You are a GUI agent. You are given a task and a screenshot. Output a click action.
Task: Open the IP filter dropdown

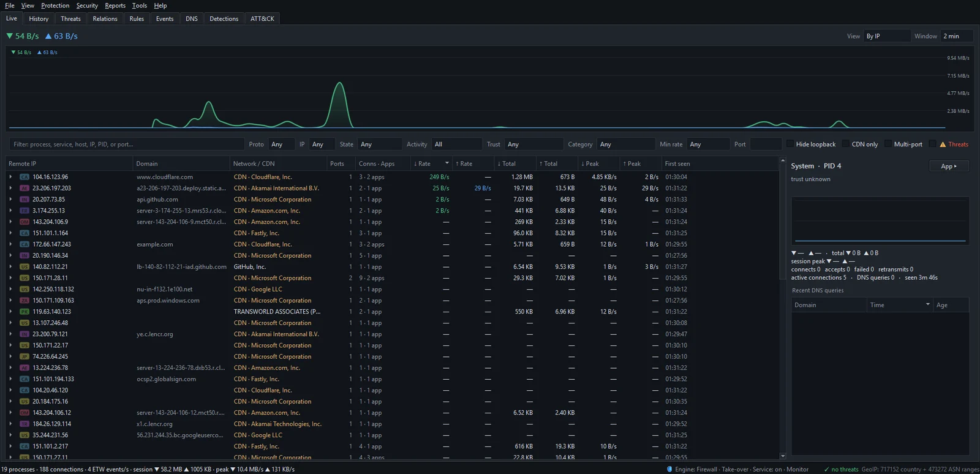pyautogui.click(x=322, y=145)
